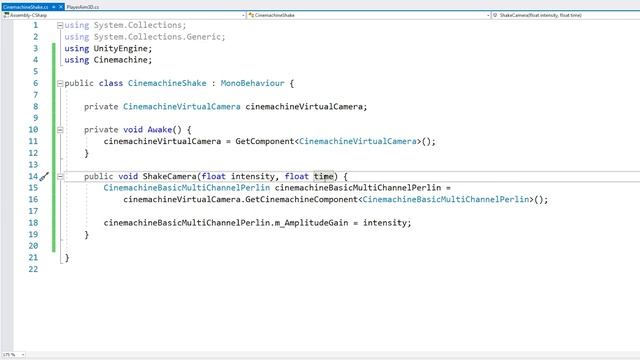Click 'CinemachineShake' class name on line 6

tap(167, 83)
